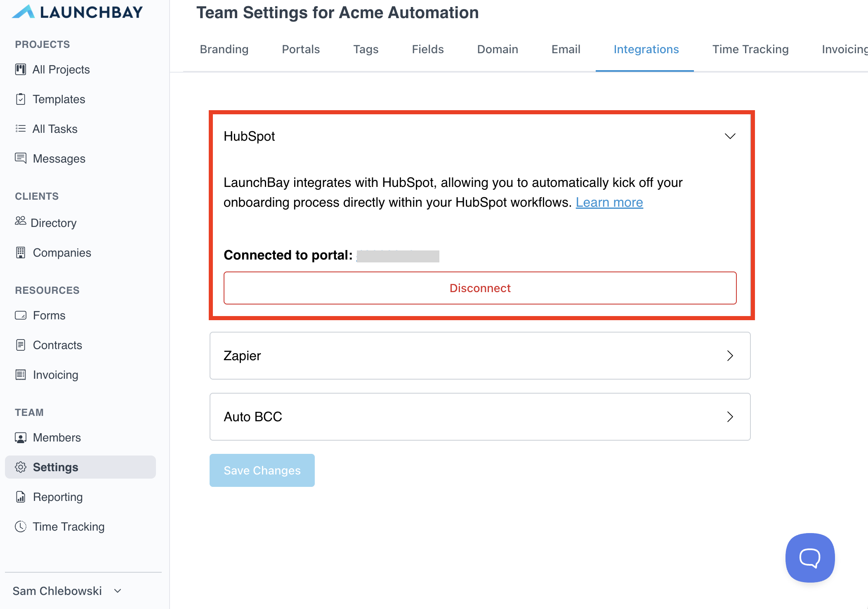Click the Companies building icon

(21, 253)
